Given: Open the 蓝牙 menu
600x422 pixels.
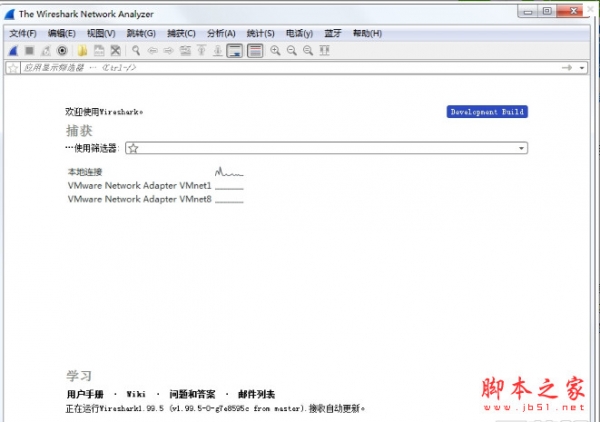Looking at the screenshot, I should (x=333, y=34).
